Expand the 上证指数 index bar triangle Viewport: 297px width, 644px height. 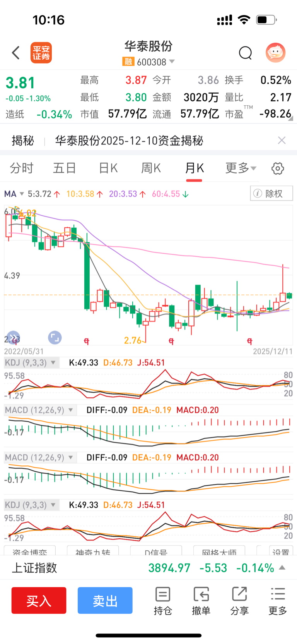(282, 568)
